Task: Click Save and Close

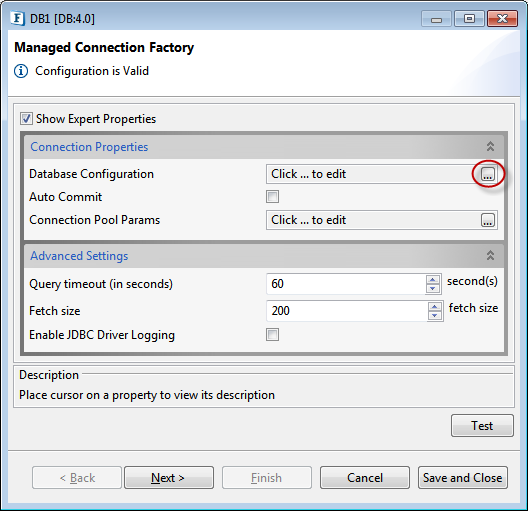Action: pyautogui.click(x=463, y=477)
